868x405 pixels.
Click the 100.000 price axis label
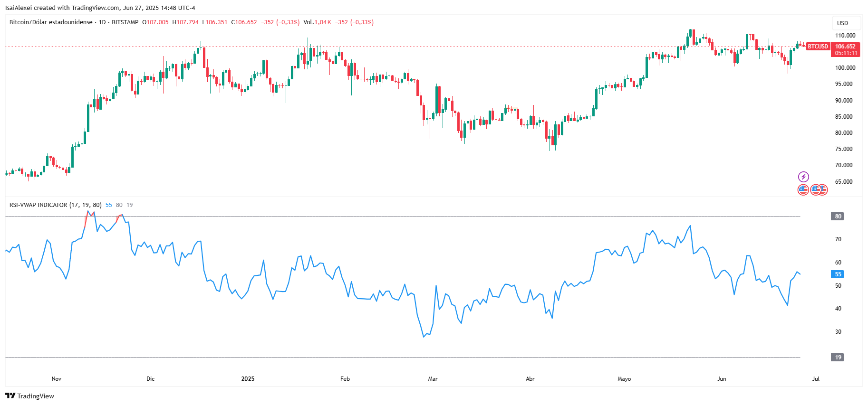coord(845,68)
